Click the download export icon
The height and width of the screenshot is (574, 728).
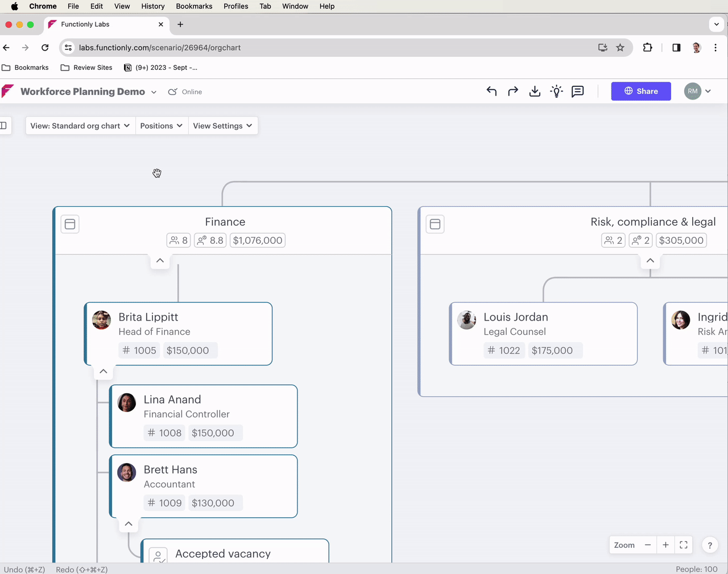[535, 91]
